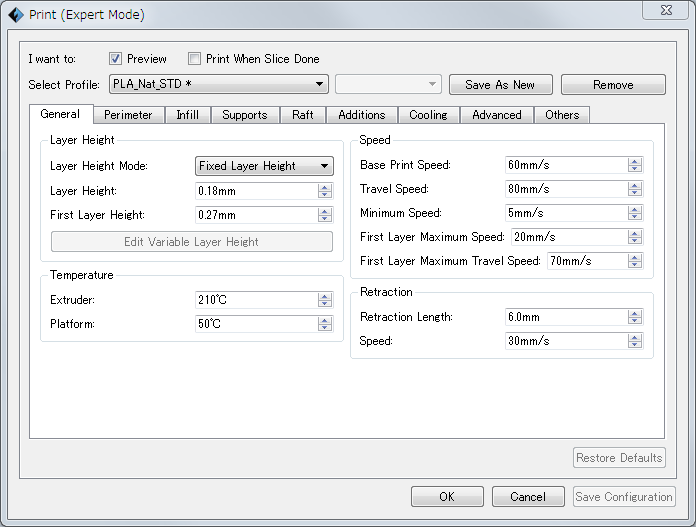Image resolution: width=696 pixels, height=527 pixels.
Task: Switch to the General tab
Action: [61, 114]
